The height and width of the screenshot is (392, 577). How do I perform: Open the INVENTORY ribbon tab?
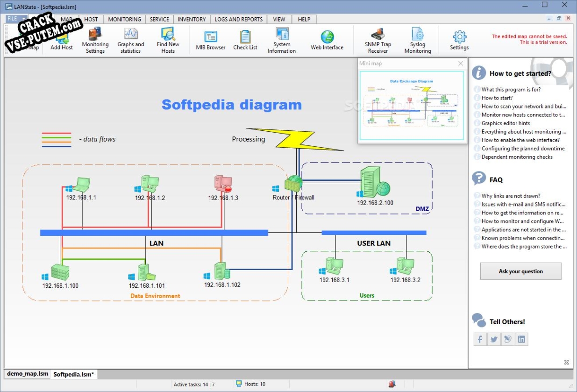pos(192,19)
